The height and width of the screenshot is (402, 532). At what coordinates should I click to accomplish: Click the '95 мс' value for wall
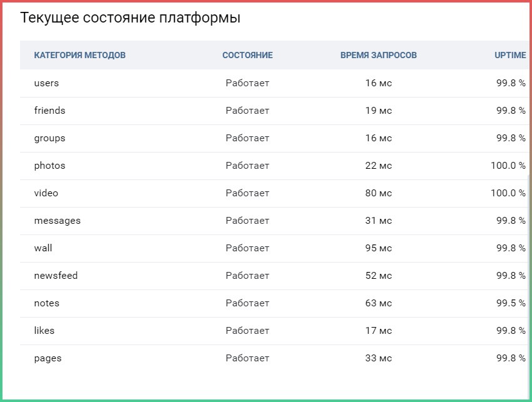(379, 248)
